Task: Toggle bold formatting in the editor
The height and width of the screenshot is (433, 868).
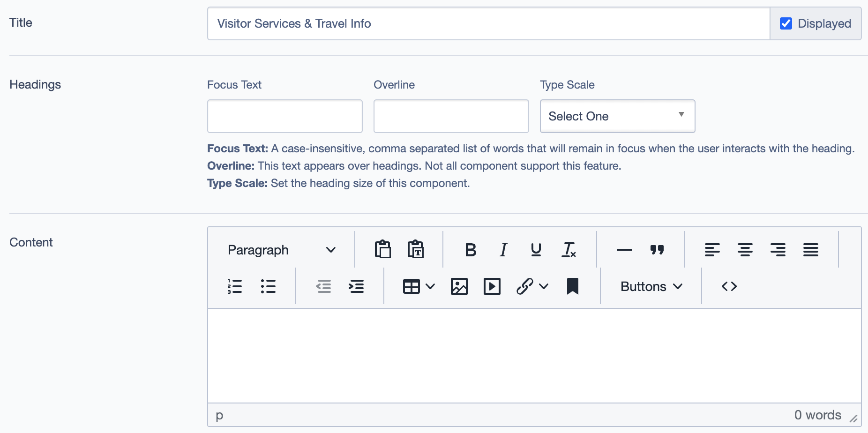Action: tap(471, 250)
